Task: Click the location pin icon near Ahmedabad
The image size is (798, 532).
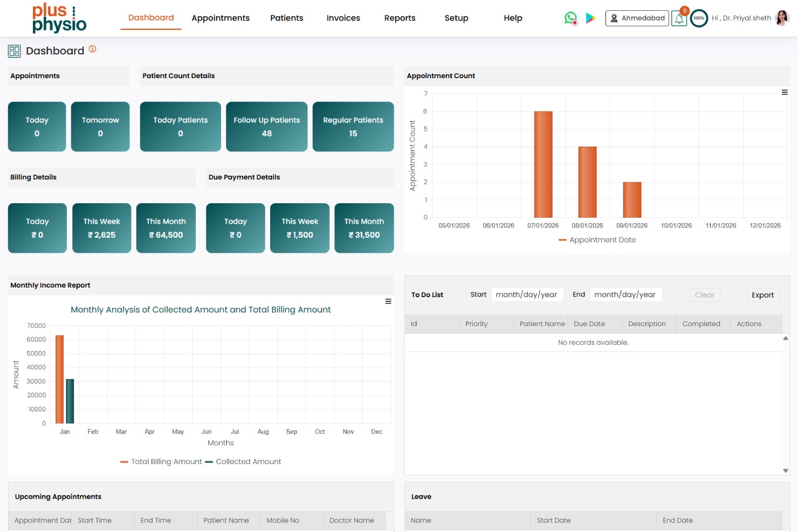Action: pyautogui.click(x=614, y=18)
